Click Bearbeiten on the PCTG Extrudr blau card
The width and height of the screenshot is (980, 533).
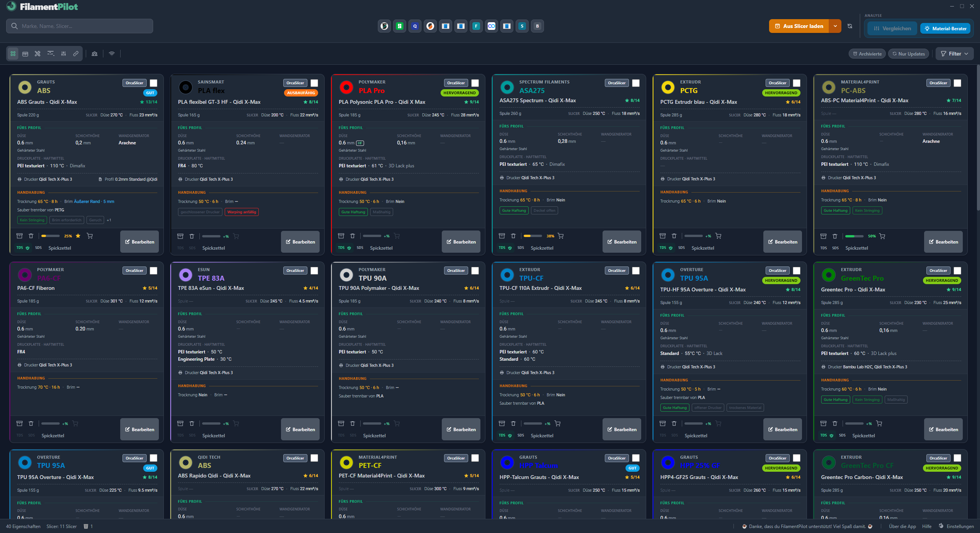[782, 242]
